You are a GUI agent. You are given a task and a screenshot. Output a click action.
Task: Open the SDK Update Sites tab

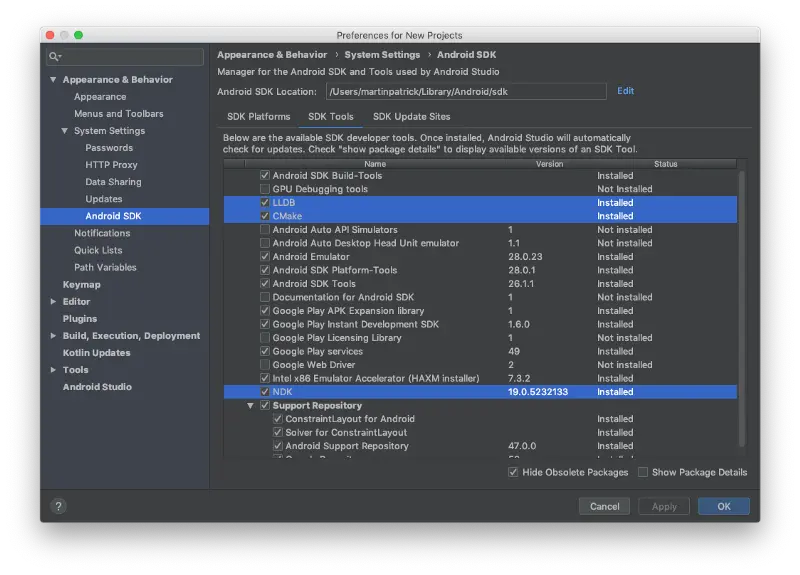point(411,117)
